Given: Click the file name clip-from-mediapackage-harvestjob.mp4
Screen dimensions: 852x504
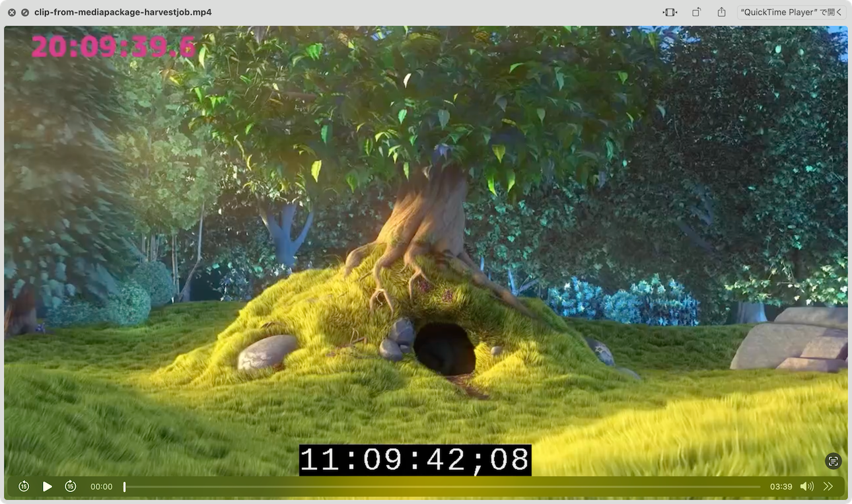Looking at the screenshot, I should pos(123,13).
